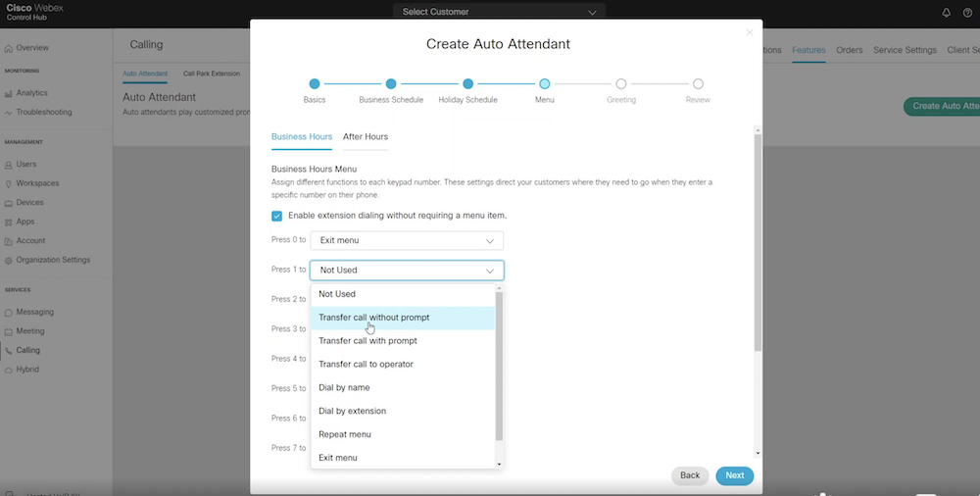The height and width of the screenshot is (496, 980).
Task: Select Dial by name option
Action: coord(403,388)
